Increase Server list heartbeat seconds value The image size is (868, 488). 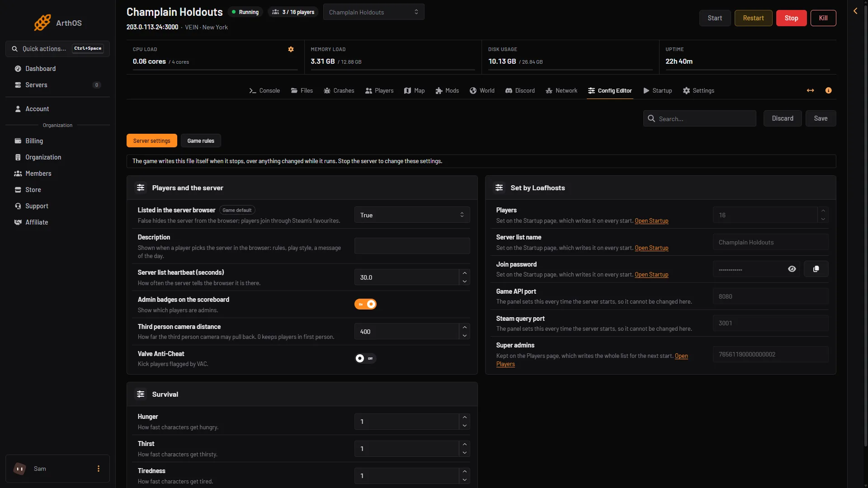click(x=464, y=273)
